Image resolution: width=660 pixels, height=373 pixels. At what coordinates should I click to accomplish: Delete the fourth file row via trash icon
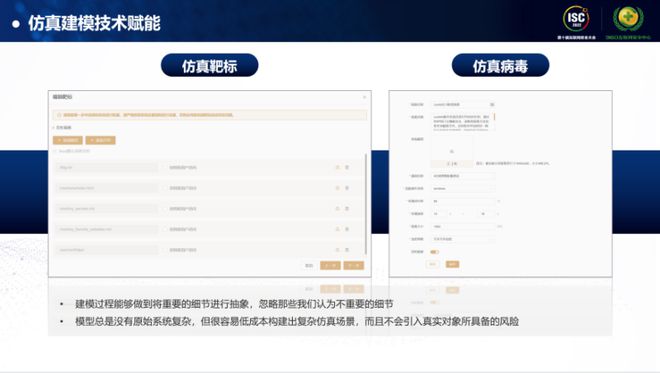pyautogui.click(x=347, y=229)
